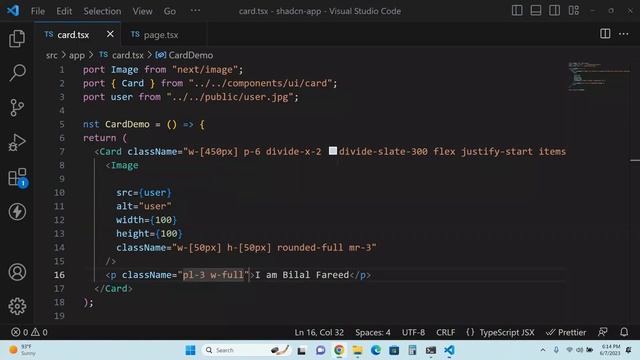Toggle the bottom panel layout button

[x=536, y=11]
